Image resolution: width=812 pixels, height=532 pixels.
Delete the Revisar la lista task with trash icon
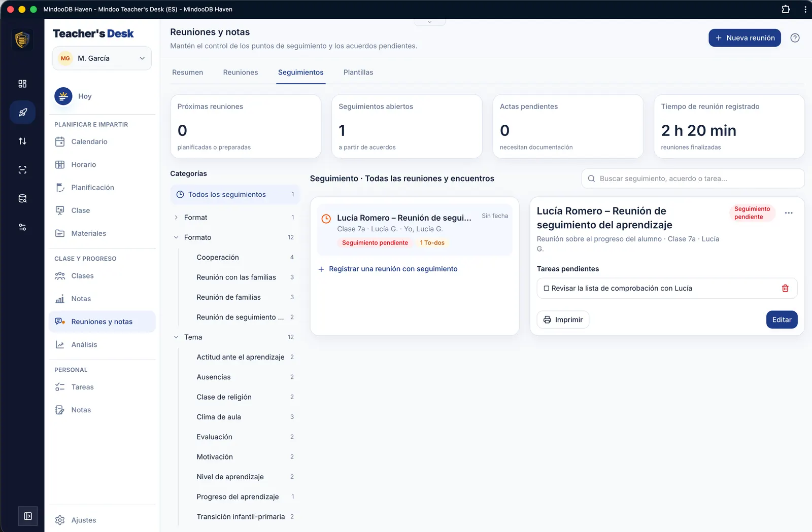point(785,288)
